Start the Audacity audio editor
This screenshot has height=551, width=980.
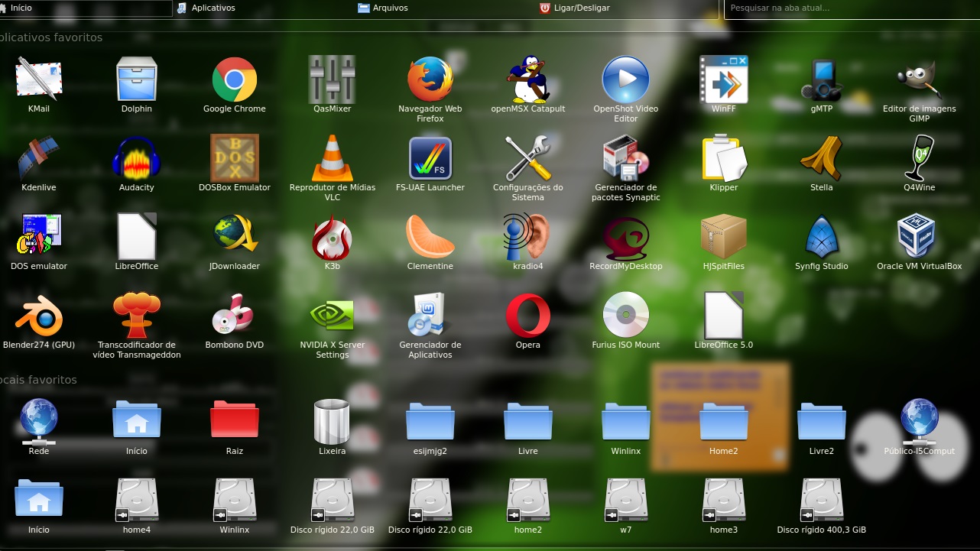(x=137, y=159)
